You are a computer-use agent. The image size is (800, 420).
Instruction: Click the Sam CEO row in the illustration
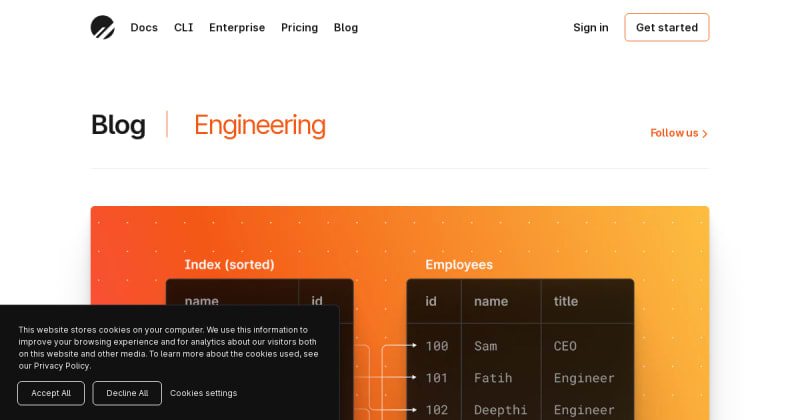click(520, 346)
